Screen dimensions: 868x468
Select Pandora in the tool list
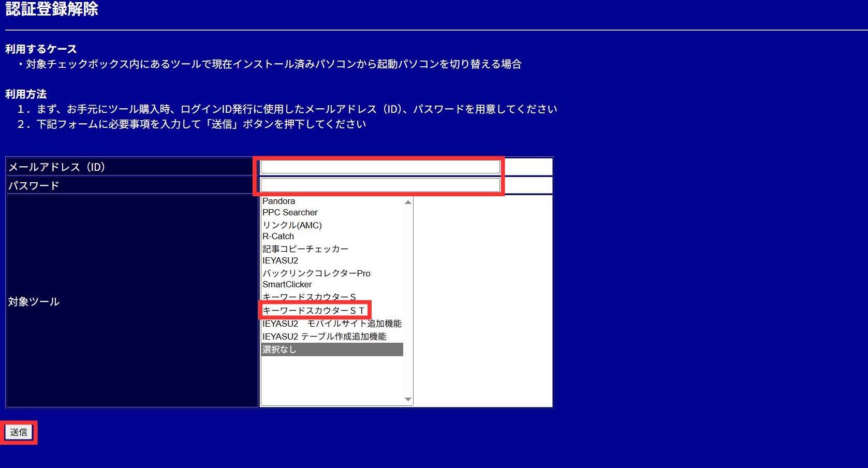[278, 201]
